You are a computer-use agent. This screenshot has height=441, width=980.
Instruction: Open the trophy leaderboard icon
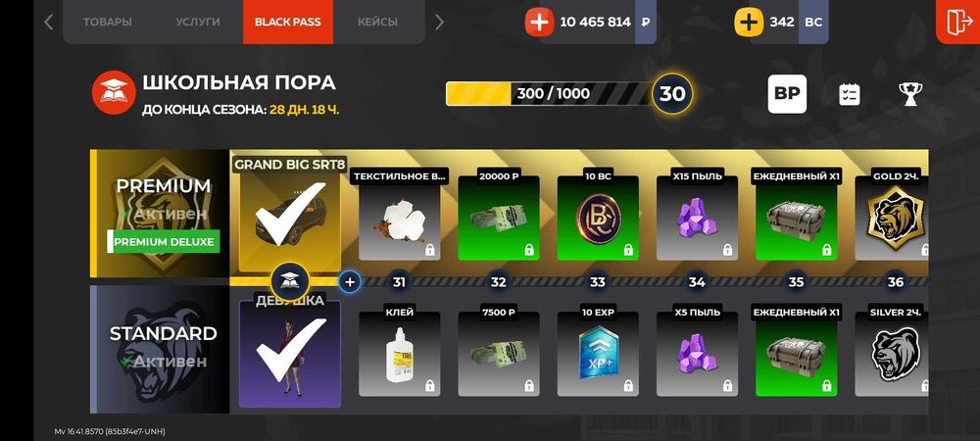pos(908,94)
